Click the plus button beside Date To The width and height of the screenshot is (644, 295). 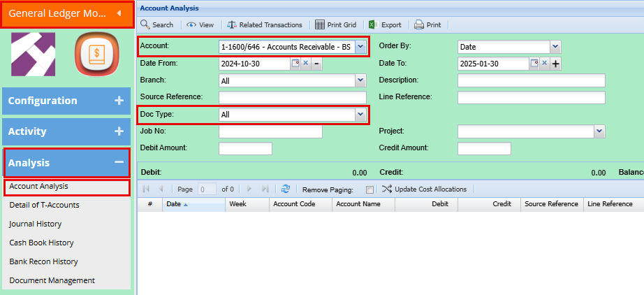[x=555, y=64]
